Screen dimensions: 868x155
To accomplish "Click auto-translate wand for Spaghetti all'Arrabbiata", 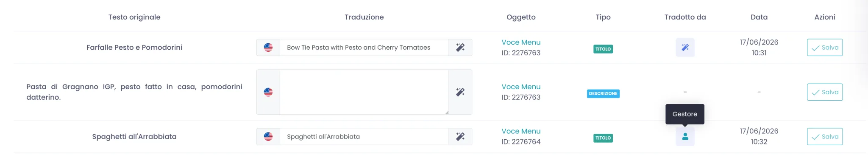I will point(460,137).
